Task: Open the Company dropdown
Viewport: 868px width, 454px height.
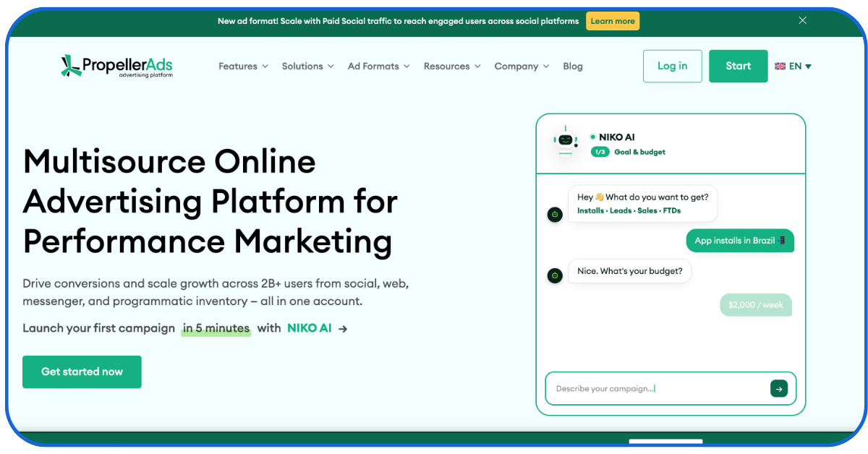Action: click(522, 66)
